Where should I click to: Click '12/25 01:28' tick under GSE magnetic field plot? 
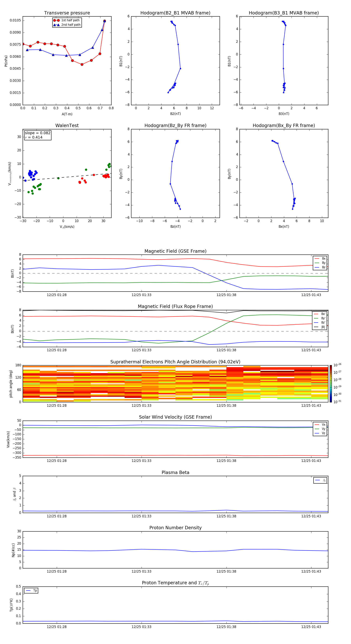click(x=57, y=295)
